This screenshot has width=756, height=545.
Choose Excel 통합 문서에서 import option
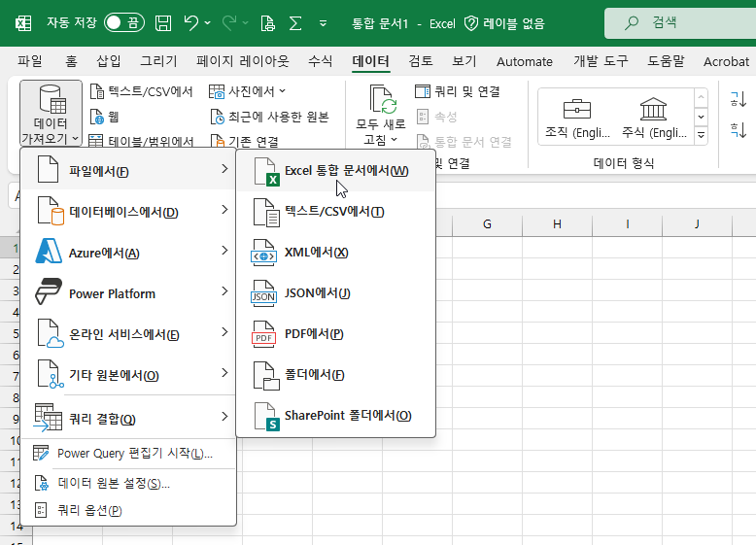coord(335,171)
